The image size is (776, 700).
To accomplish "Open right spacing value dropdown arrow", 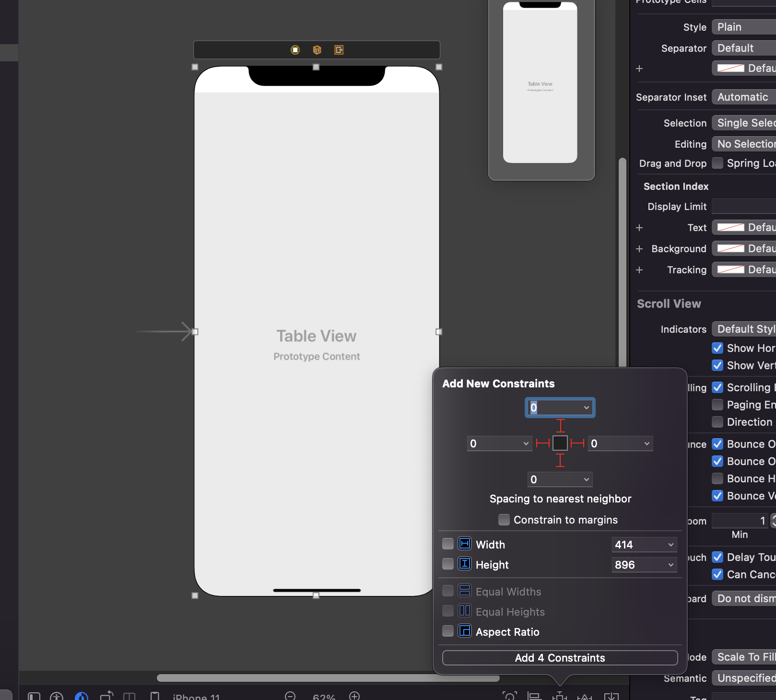I will (647, 443).
